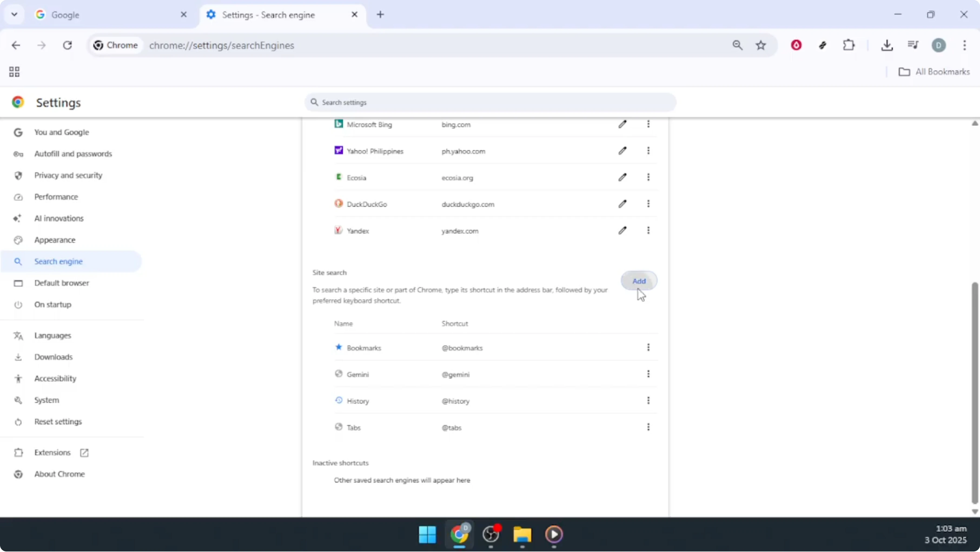Select Performance in the sidebar
The width and height of the screenshot is (980, 552).
point(71,197)
